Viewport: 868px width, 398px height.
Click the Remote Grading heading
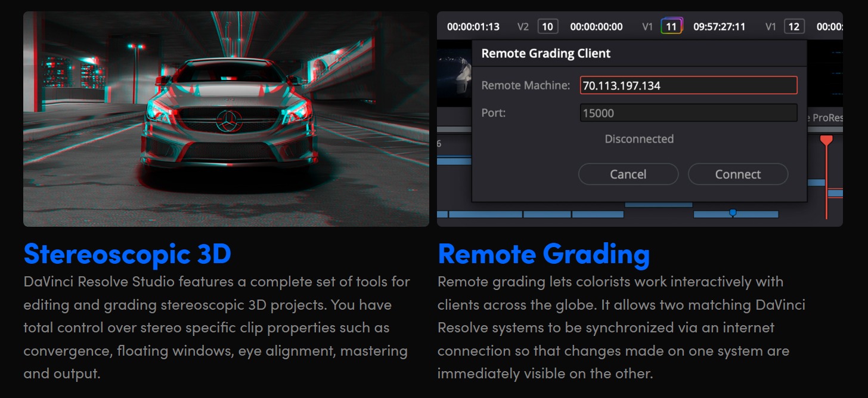(544, 254)
